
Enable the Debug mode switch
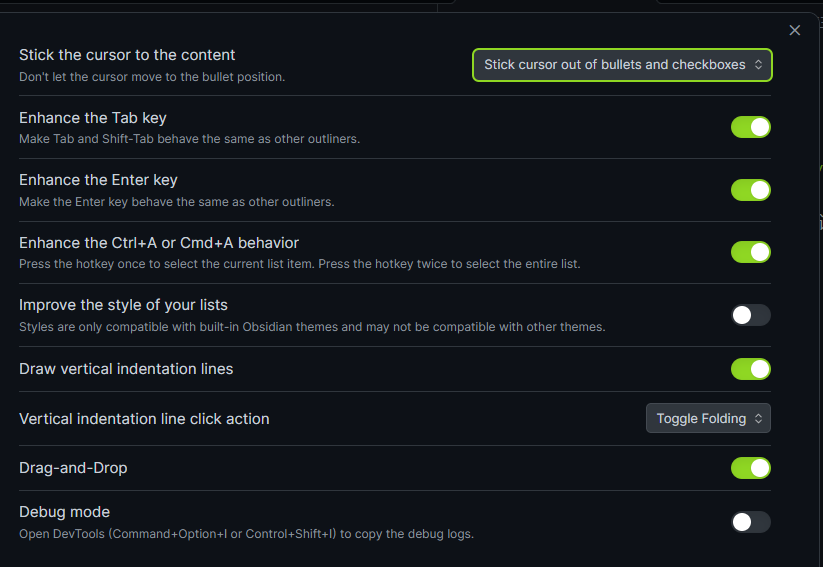(751, 522)
